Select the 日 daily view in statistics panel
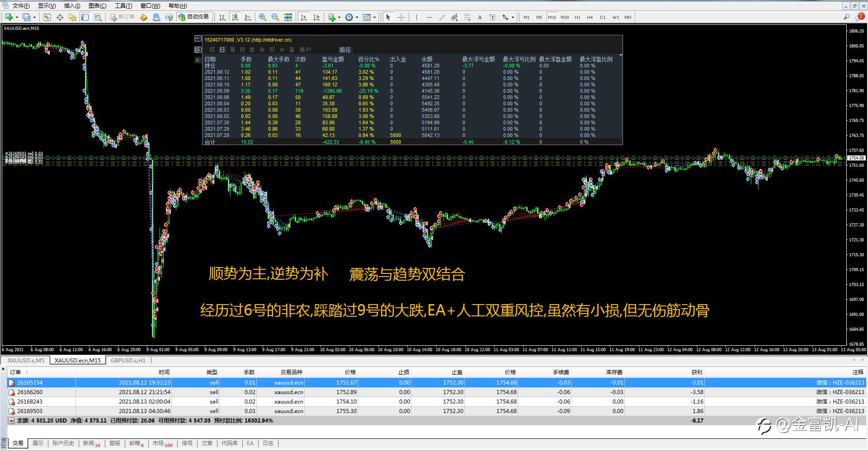This screenshot has height=451, width=868. tap(222, 50)
